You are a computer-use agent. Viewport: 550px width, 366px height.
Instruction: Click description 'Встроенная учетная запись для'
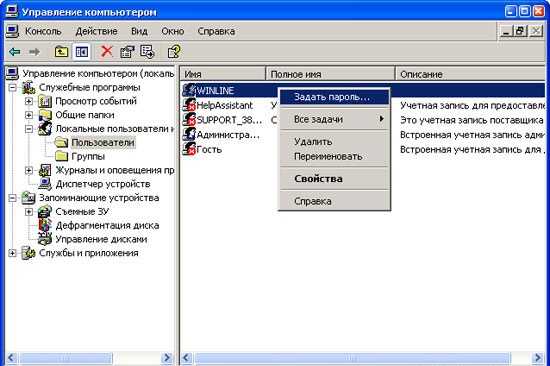[x=472, y=149]
